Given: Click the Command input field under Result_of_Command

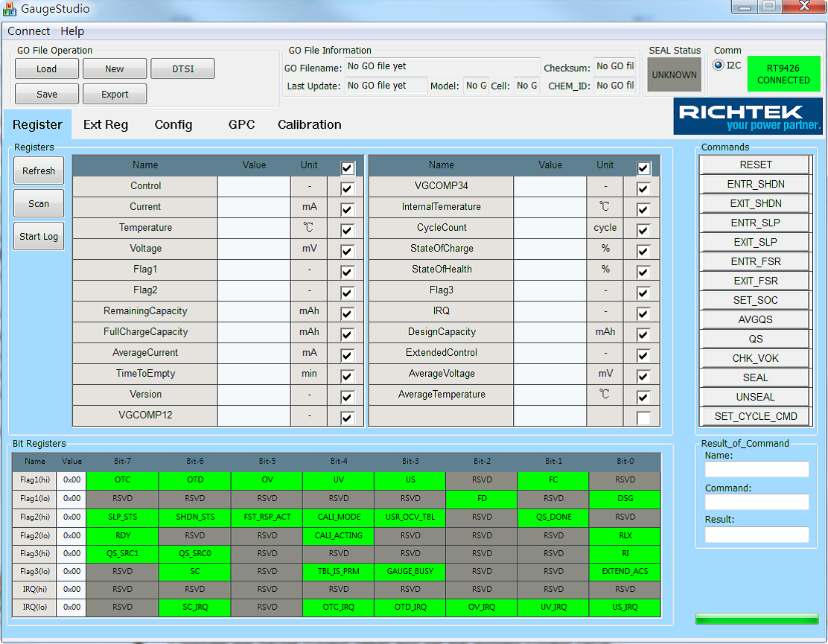Looking at the screenshot, I should click(x=757, y=502).
